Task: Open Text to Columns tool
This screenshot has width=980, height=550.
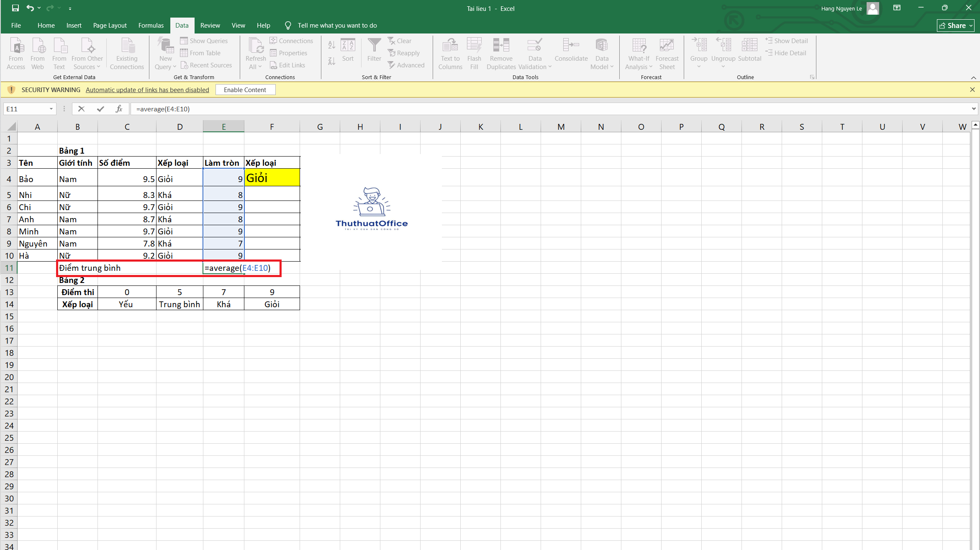Action: pos(450,52)
